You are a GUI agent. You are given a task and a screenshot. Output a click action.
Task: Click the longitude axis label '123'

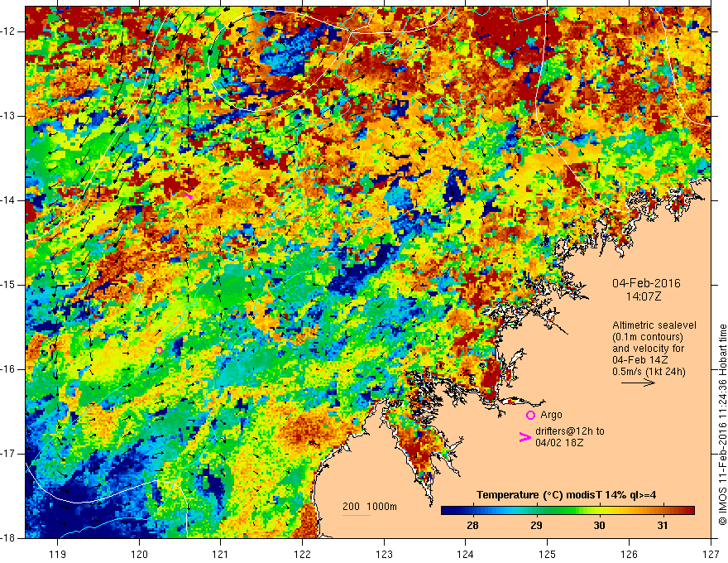(x=384, y=554)
